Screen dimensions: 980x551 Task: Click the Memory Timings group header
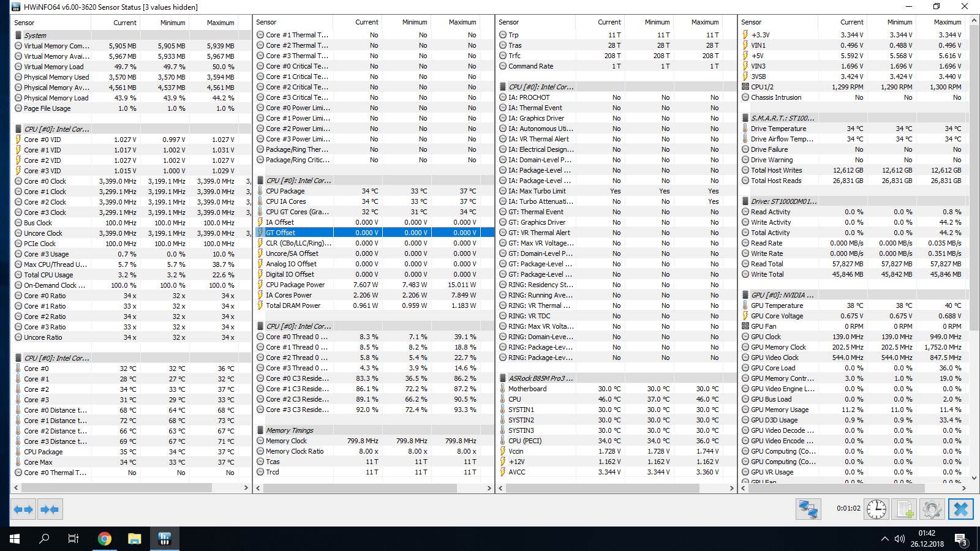374,430
